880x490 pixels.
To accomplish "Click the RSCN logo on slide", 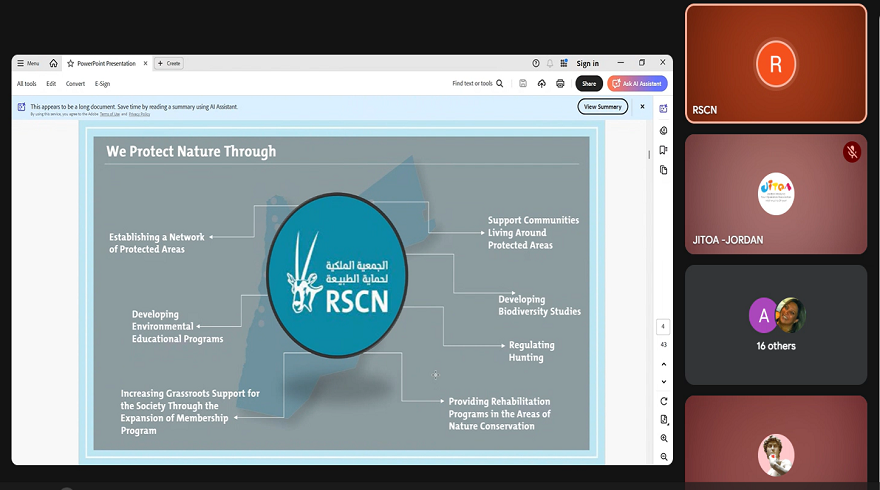I will [337, 276].
